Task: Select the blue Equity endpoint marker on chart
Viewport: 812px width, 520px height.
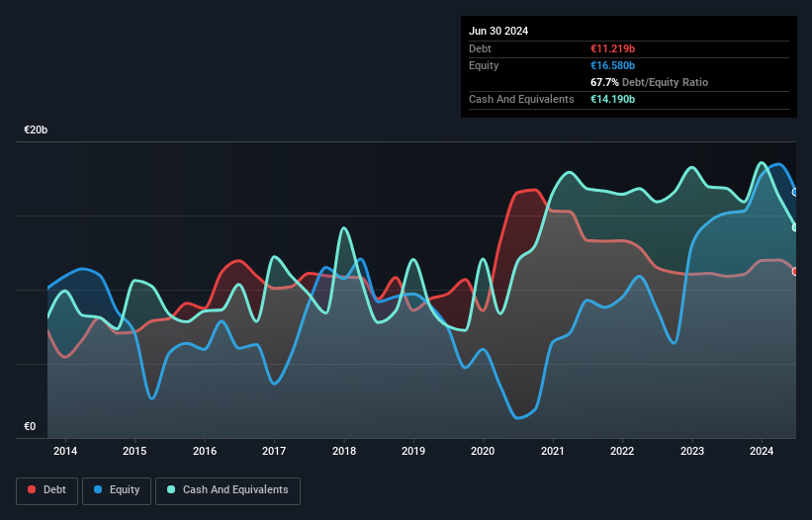Action: click(x=795, y=192)
